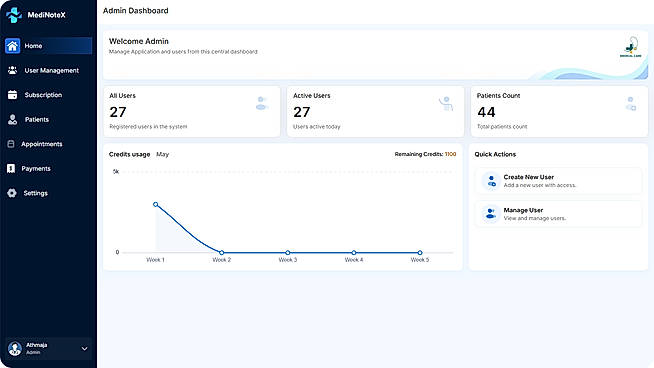Screen dimensions: 654x368
Task: Open the Appointments page
Action: pyautogui.click(x=48, y=144)
